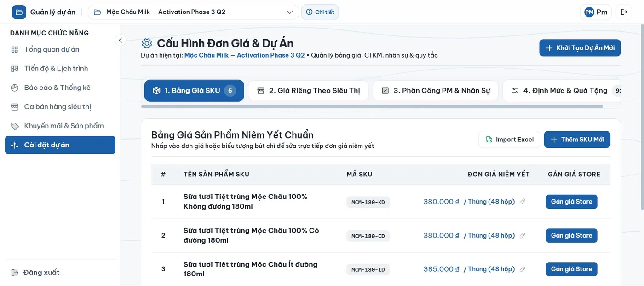Collapse the sidebar with chevron button
This screenshot has height=286, width=644.
pyautogui.click(x=120, y=40)
